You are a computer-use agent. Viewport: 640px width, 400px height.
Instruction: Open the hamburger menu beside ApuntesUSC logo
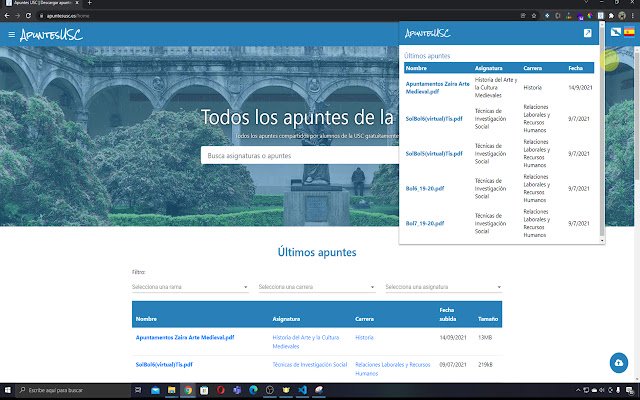[x=11, y=35]
